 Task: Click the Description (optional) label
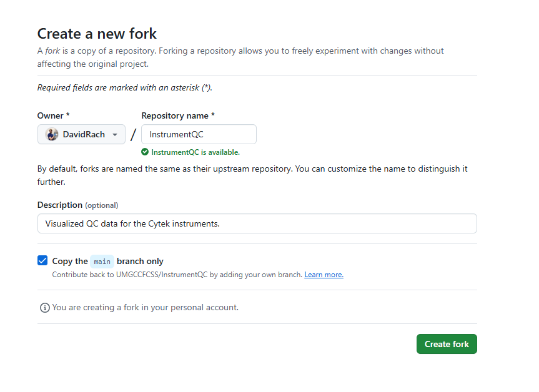pyautogui.click(x=77, y=205)
